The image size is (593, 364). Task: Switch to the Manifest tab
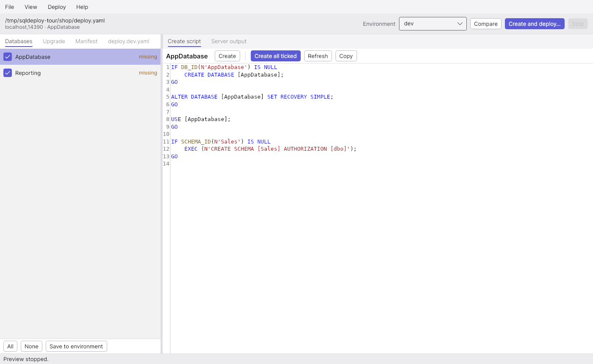click(86, 41)
